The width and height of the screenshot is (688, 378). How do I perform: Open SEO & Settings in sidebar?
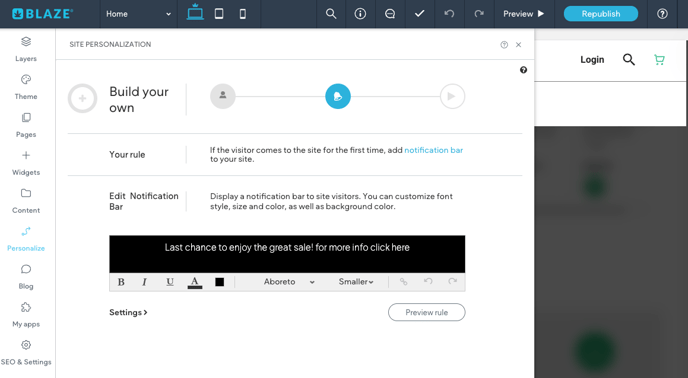26,353
